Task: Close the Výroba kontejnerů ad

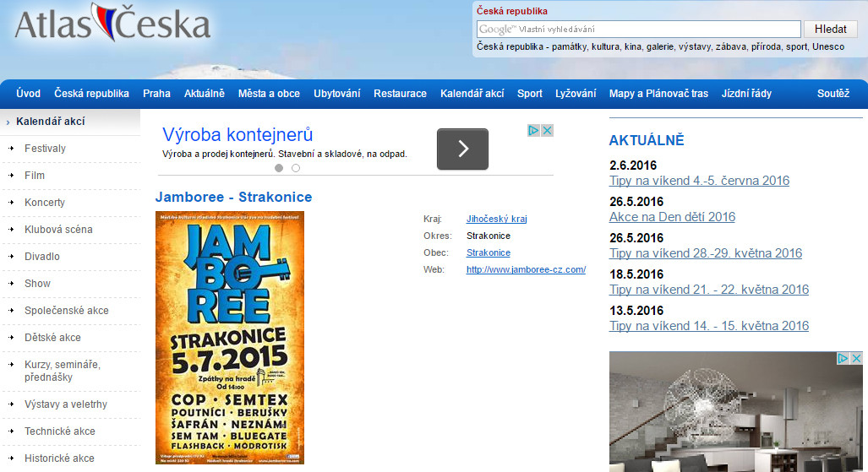Action: tap(547, 131)
